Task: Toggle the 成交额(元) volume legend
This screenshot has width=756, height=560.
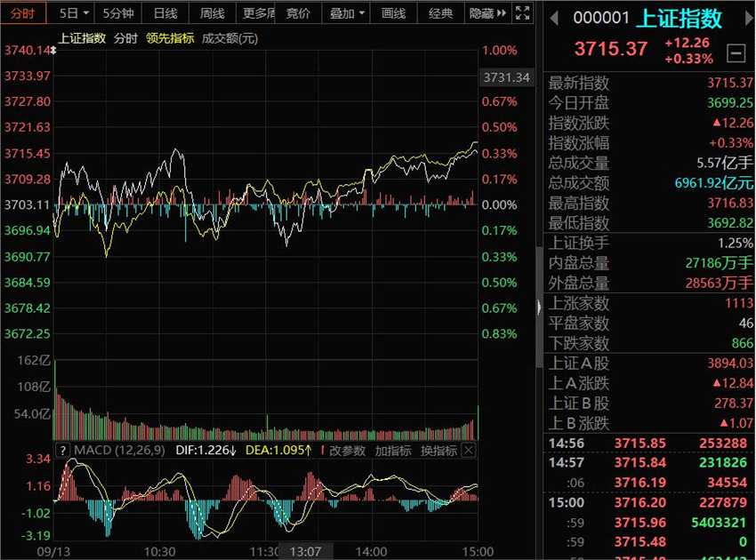Action: (230, 38)
